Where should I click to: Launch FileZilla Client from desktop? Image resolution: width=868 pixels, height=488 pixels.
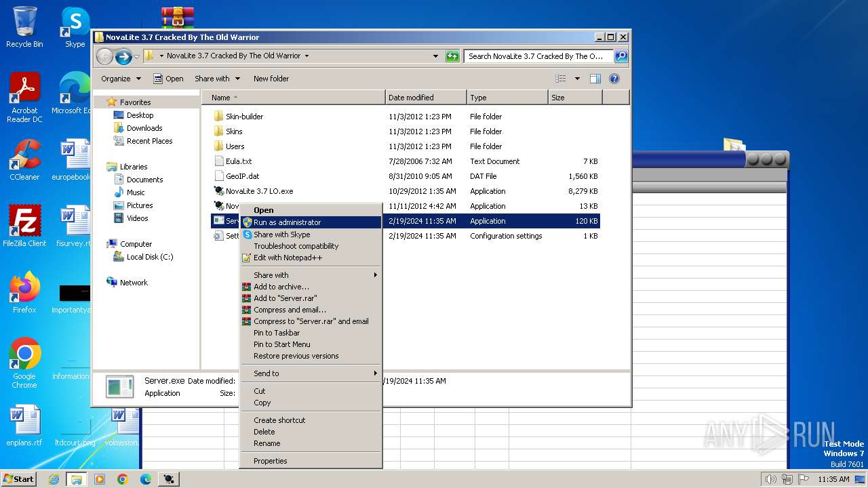(x=24, y=226)
